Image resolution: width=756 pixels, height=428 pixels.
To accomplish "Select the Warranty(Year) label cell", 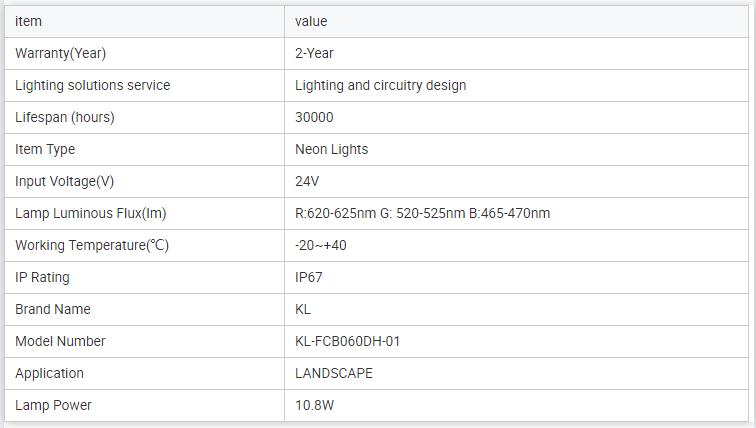I will (x=60, y=53).
